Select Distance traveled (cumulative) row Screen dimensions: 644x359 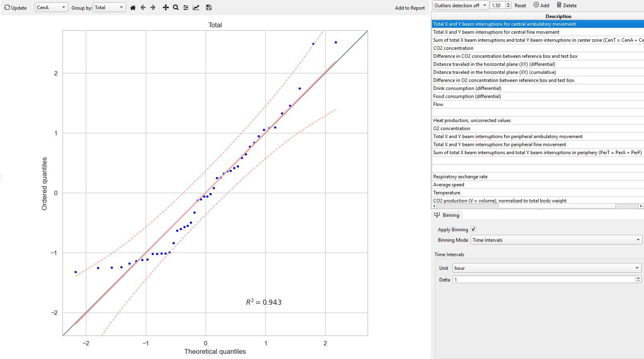click(x=538, y=72)
